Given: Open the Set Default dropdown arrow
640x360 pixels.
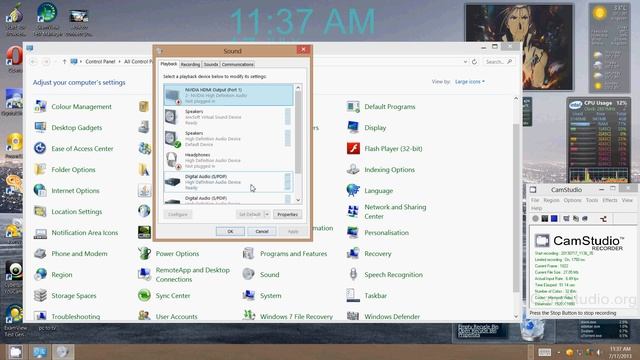Looking at the screenshot, I should [267, 214].
